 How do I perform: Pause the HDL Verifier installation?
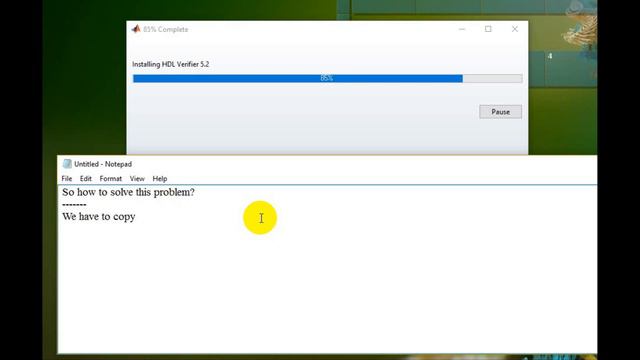coord(500,112)
